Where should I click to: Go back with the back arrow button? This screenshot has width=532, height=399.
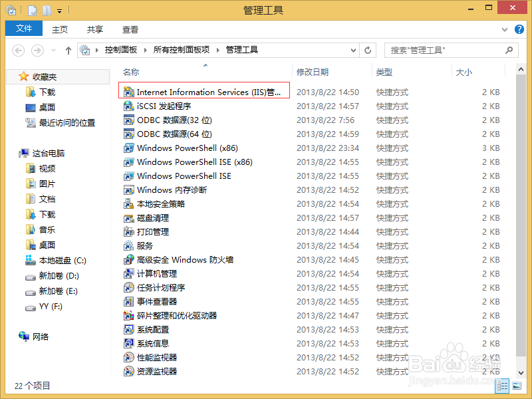pyautogui.click(x=19, y=51)
